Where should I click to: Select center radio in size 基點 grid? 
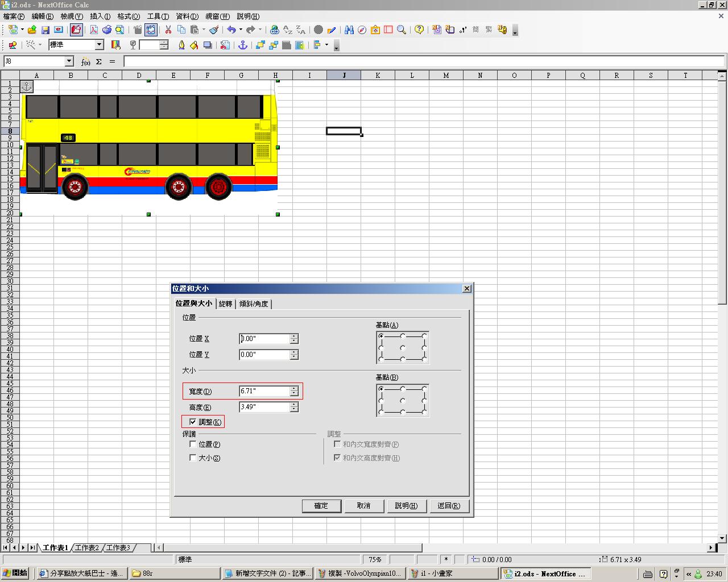point(403,401)
